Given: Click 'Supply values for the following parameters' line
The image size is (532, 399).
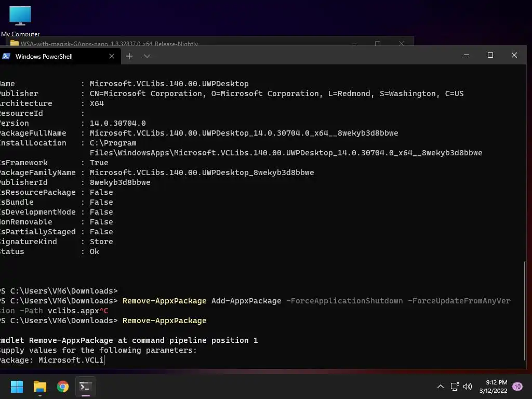Looking at the screenshot, I should click(x=98, y=350).
